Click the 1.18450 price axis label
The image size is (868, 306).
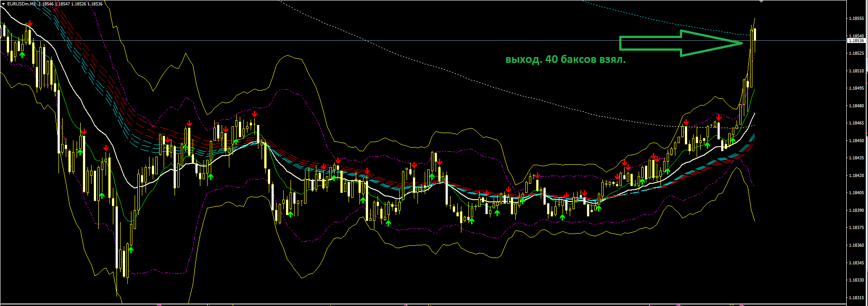click(x=856, y=141)
